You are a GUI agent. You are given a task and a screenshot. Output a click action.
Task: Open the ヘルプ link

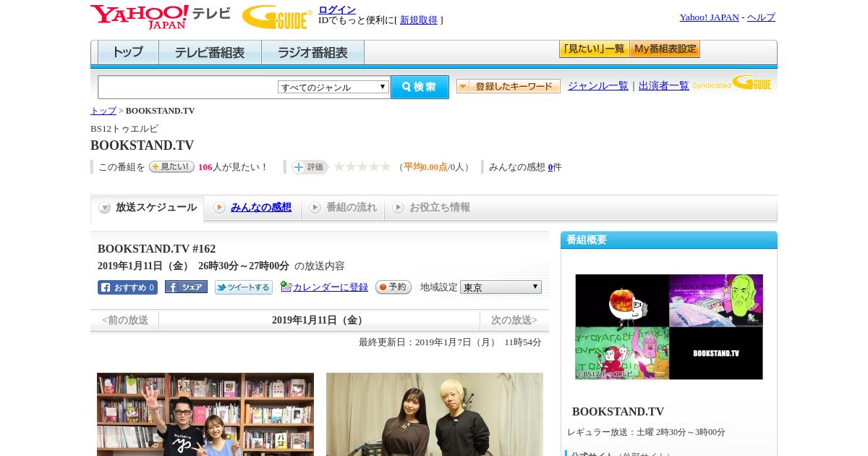coord(761,17)
